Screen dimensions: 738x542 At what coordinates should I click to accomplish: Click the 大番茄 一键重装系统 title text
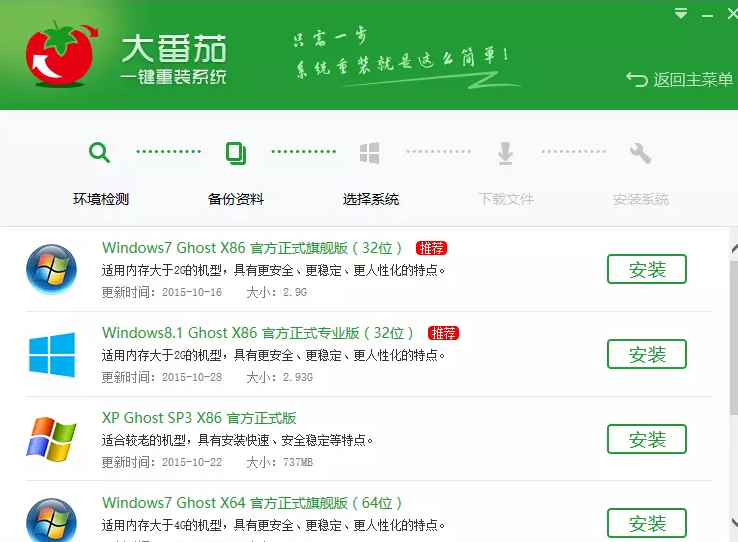pyautogui.click(x=173, y=59)
